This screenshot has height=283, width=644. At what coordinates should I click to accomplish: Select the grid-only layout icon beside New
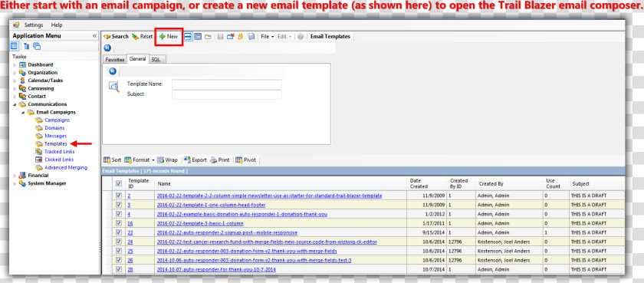coord(198,37)
